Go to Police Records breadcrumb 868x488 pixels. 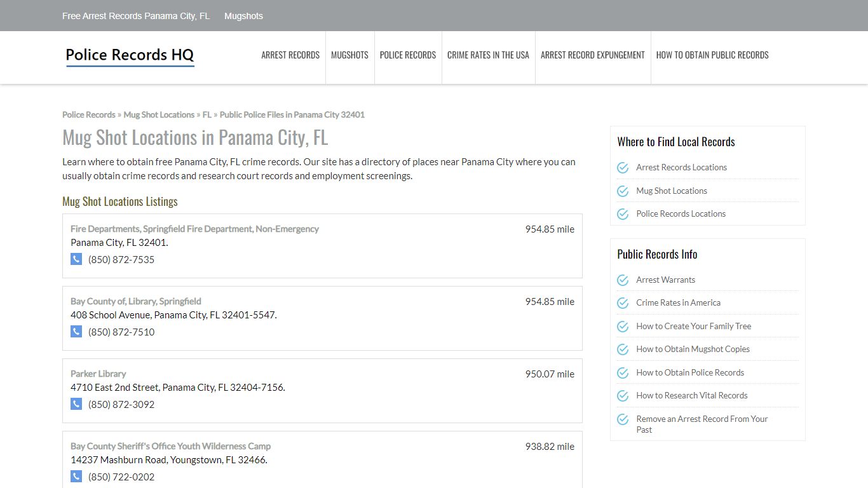89,115
